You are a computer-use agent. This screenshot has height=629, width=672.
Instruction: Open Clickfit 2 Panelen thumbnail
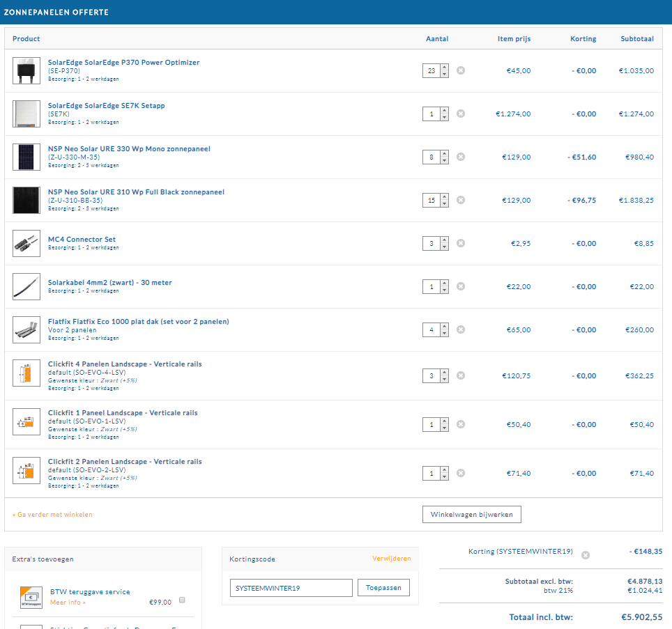pyautogui.click(x=26, y=471)
